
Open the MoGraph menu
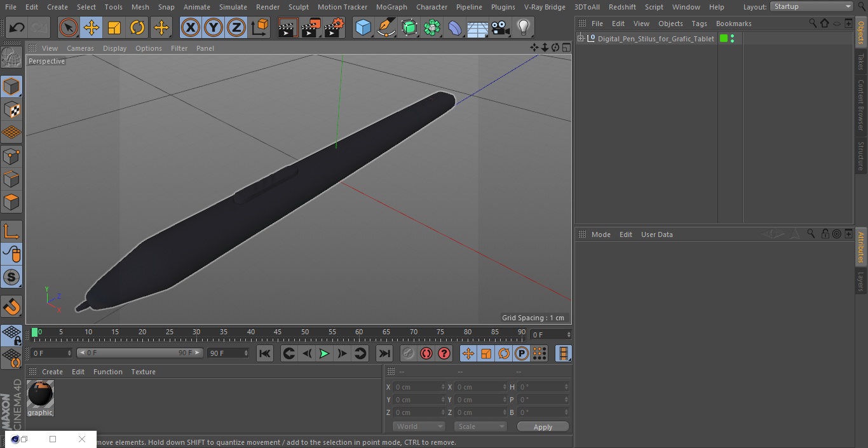pos(391,7)
